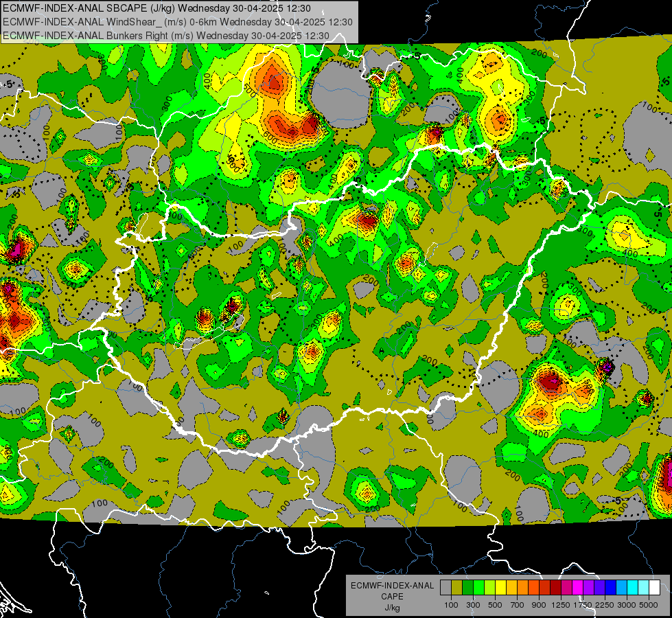Click the CAPE label in the legend
The image size is (672, 618).
392,597
